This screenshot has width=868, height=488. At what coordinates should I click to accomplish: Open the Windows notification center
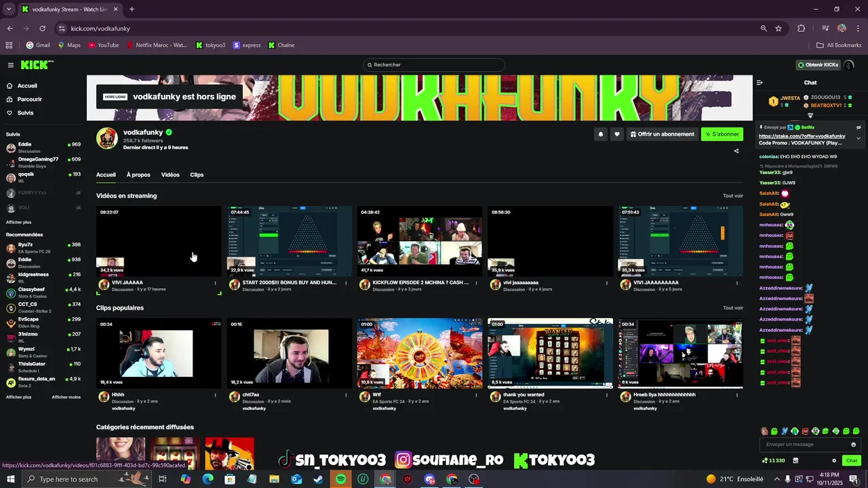854,479
